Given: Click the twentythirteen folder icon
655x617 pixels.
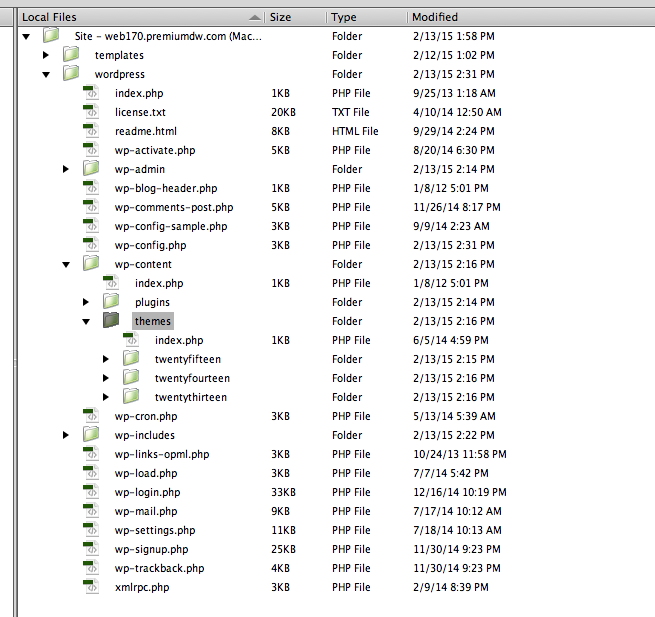Looking at the screenshot, I should [x=131, y=396].
